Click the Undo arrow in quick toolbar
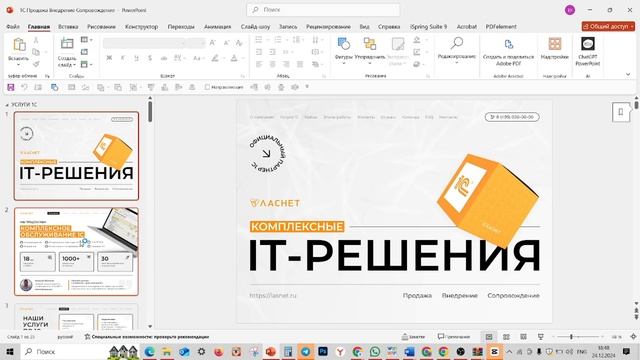Image resolution: width=640 pixels, height=360 pixels. coord(24,87)
